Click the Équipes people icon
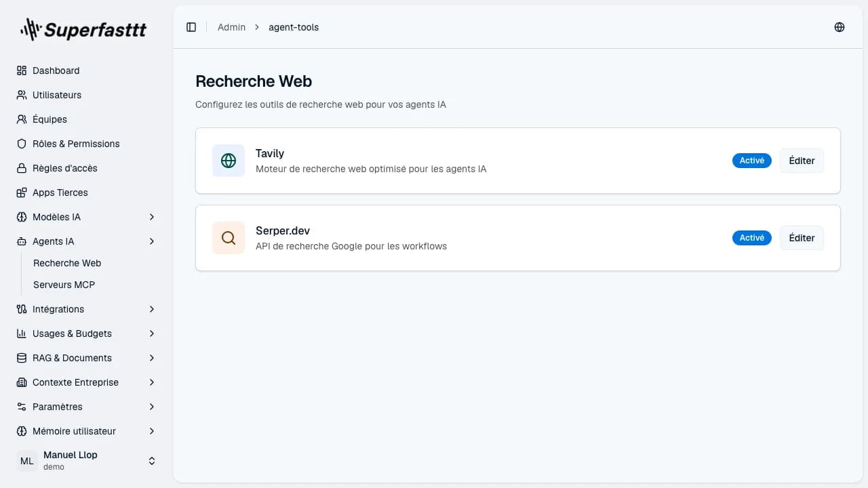 [22, 119]
